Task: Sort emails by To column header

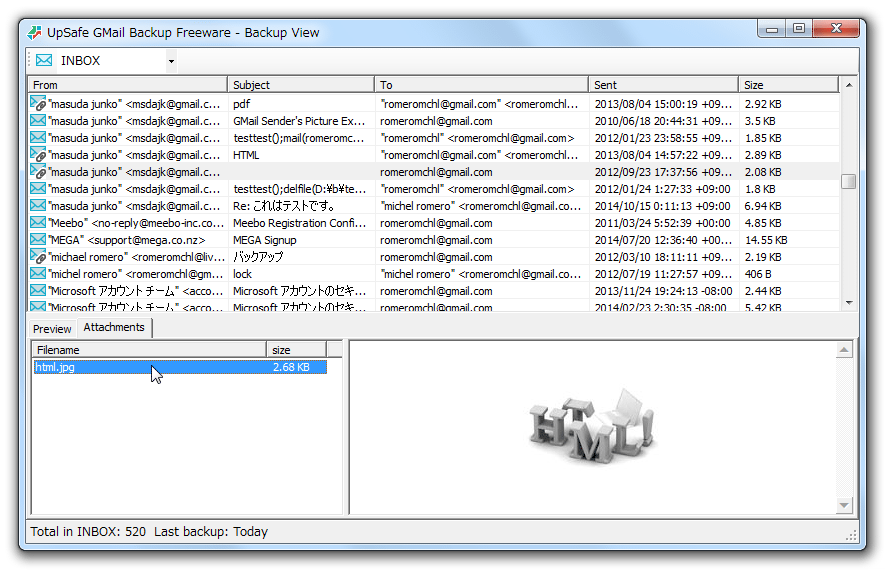Action: coord(481,84)
